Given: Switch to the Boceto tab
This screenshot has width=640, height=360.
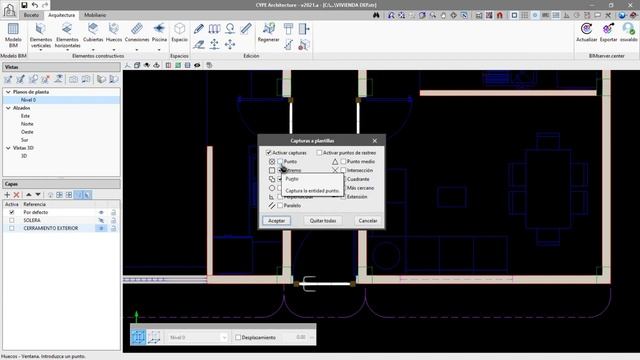Looking at the screenshot, I should point(31,15).
